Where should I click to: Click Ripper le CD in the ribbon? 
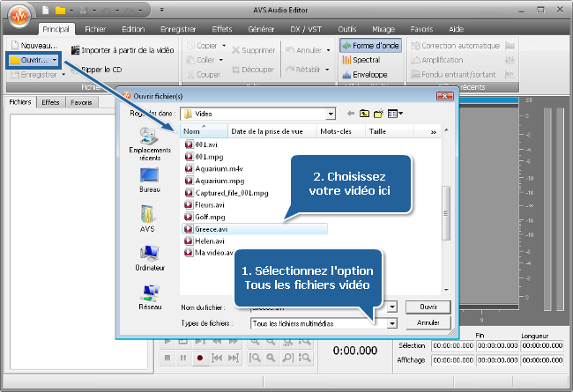[x=97, y=70]
